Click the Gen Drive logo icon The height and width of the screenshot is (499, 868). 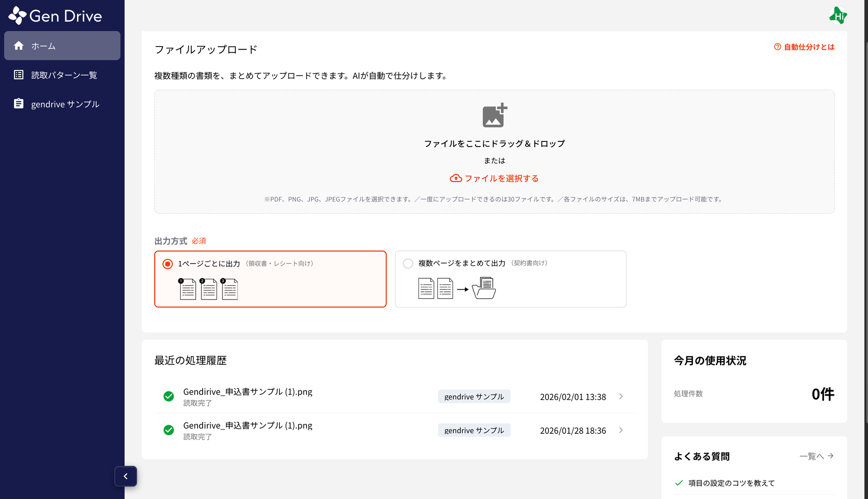(17, 16)
